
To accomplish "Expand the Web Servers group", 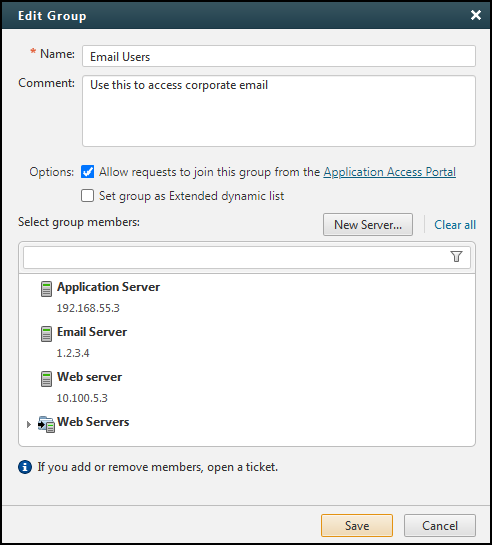I will 29,424.
